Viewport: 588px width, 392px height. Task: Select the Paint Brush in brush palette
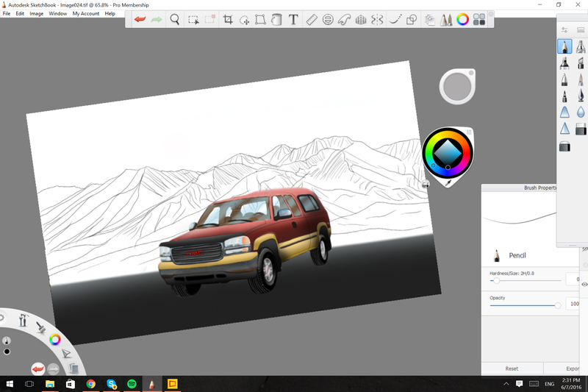pyautogui.click(x=581, y=79)
